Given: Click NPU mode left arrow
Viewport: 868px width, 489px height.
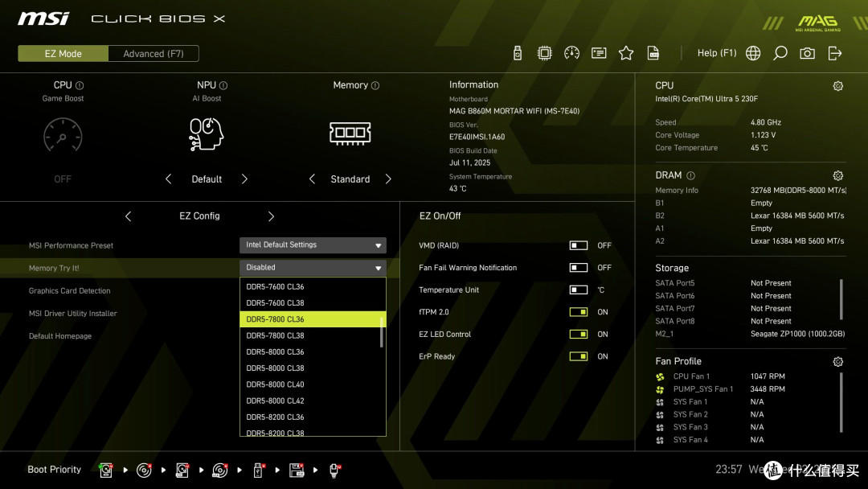Looking at the screenshot, I should pyautogui.click(x=168, y=179).
